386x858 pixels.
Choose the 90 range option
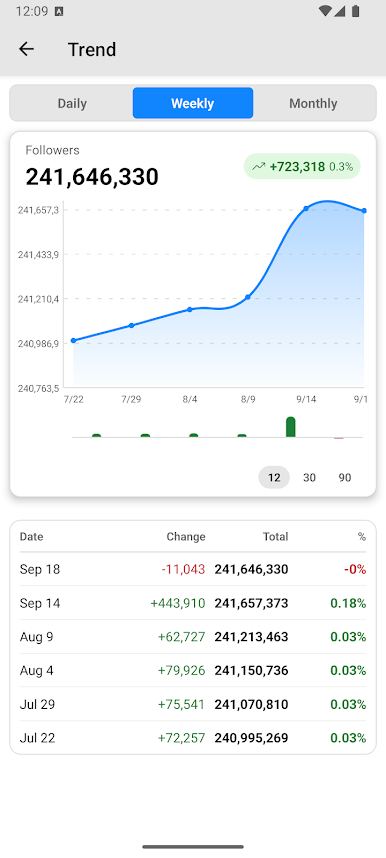pyautogui.click(x=344, y=478)
